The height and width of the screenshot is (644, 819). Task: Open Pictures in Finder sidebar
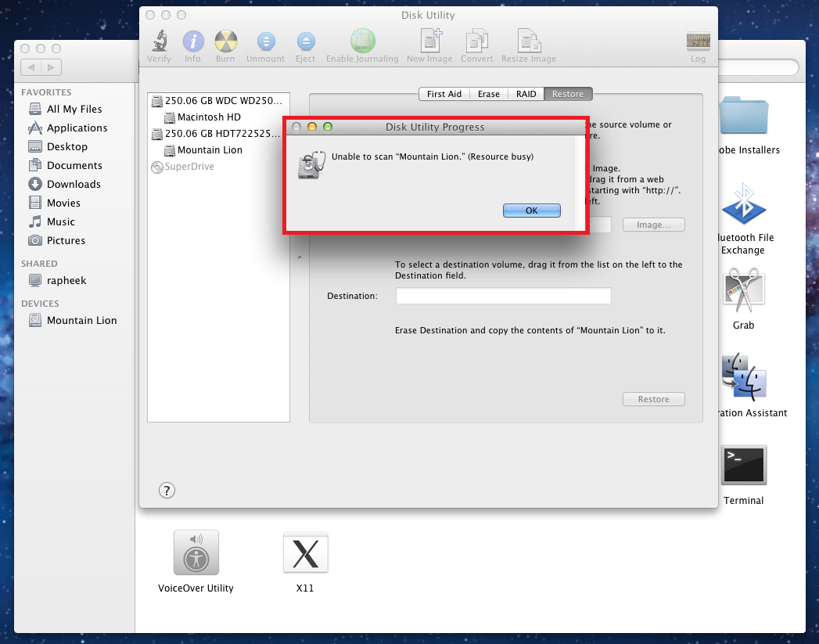(57, 241)
